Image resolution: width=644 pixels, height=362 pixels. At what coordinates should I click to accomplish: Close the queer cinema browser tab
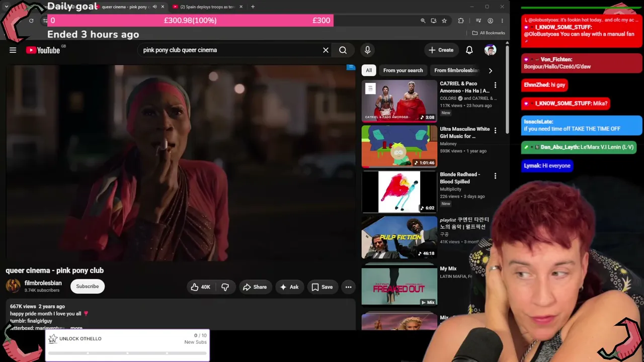pos(163,7)
